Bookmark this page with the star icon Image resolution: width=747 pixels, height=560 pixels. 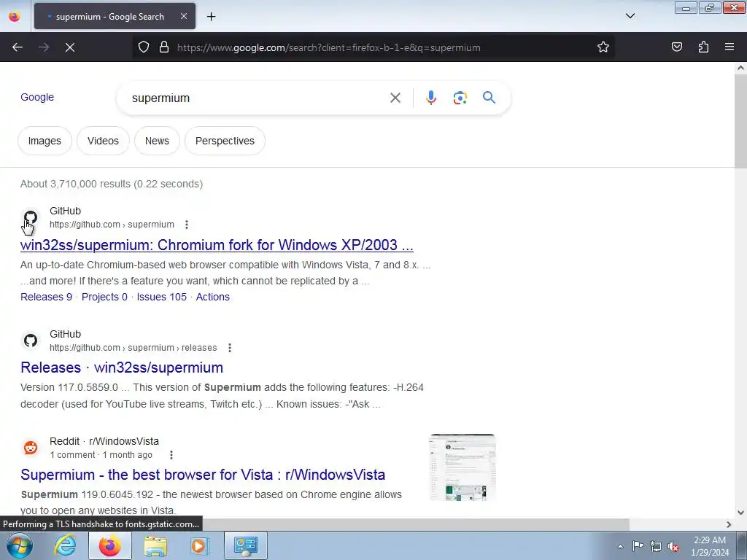[603, 47]
